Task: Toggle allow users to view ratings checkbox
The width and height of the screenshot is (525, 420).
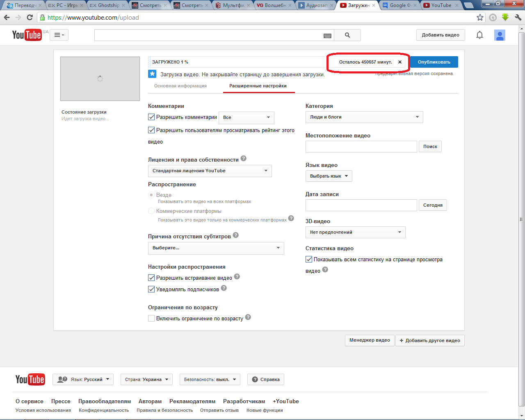Action: click(151, 130)
